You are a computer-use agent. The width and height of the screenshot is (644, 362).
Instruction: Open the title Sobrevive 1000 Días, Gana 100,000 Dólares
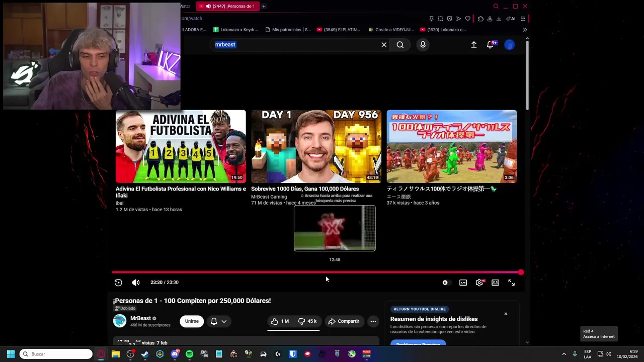pos(305,189)
